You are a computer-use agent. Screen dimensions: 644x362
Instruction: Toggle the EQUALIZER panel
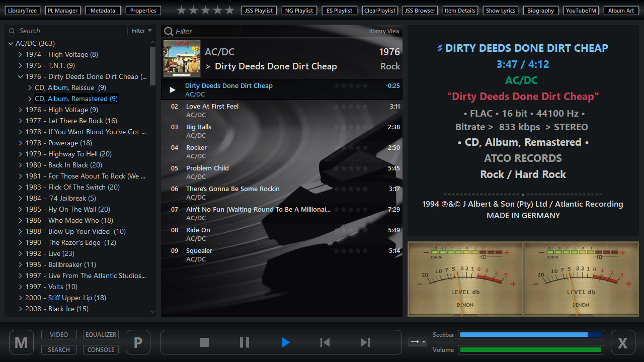tap(101, 335)
